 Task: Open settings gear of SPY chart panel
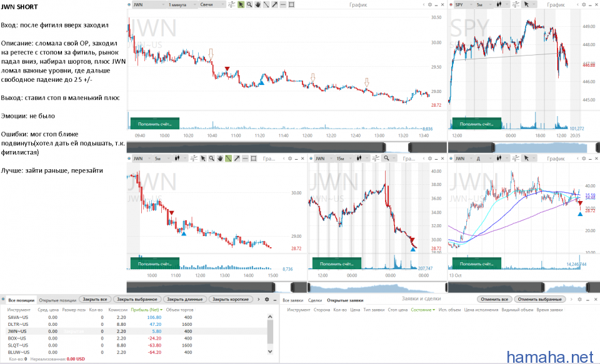(x=584, y=4)
